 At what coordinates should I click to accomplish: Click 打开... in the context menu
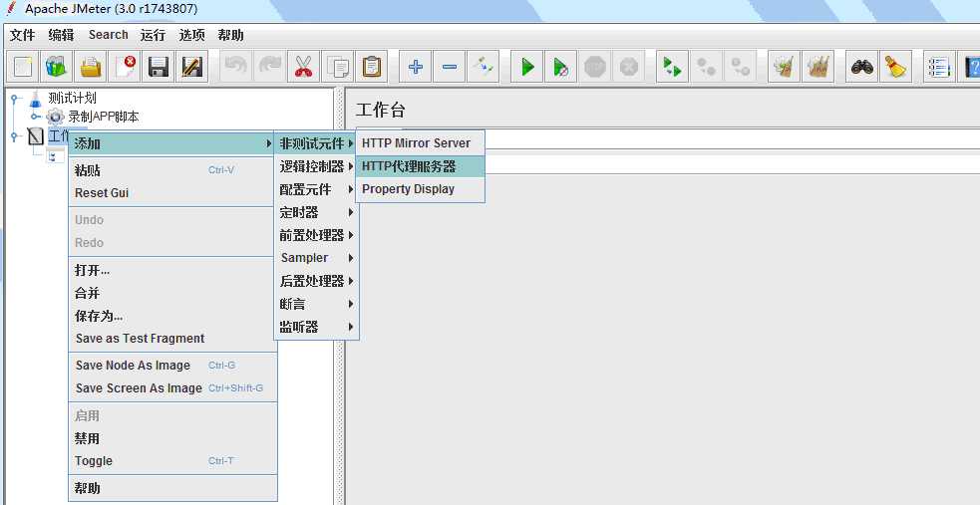pos(172,270)
